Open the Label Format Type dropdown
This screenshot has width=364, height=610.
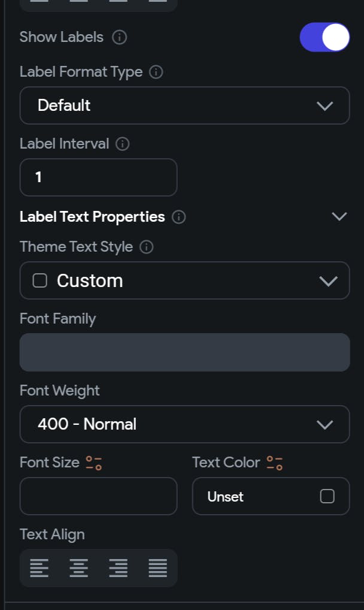click(185, 105)
